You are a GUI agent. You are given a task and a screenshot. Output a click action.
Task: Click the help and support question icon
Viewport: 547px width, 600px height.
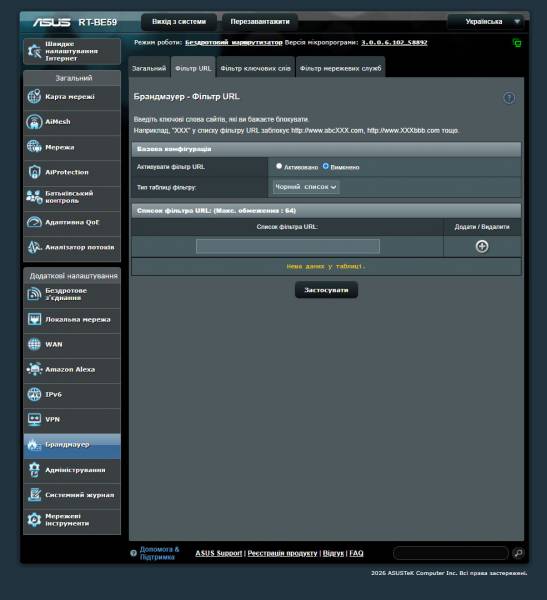tap(133, 553)
